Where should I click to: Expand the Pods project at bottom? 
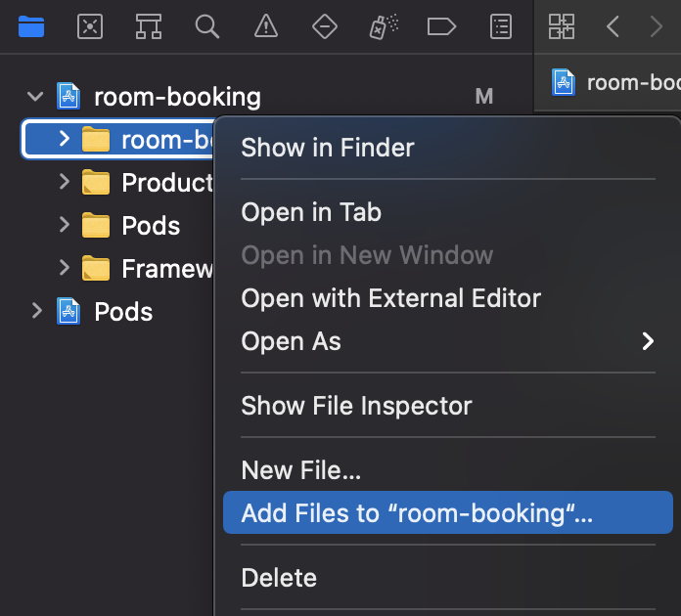point(37,311)
